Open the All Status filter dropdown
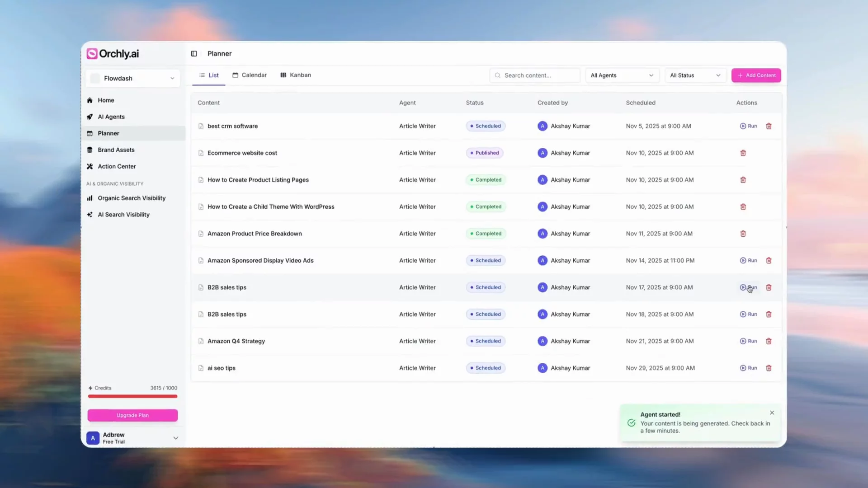This screenshot has width=868, height=488. coord(695,75)
